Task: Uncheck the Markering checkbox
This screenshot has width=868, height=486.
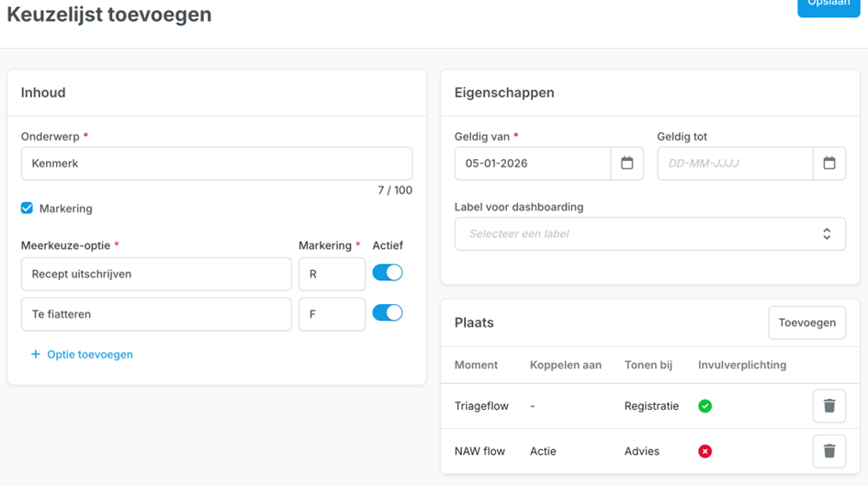Action: (27, 209)
